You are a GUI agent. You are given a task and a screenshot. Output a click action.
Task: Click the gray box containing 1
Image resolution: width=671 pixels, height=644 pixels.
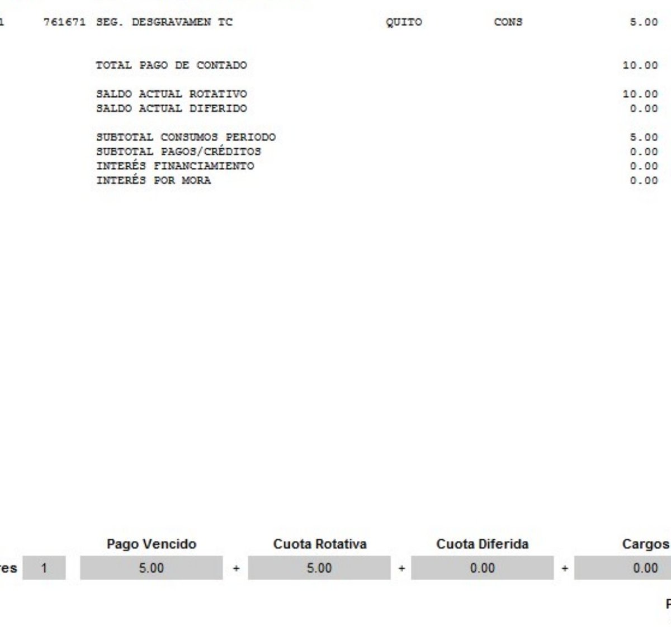point(44,568)
